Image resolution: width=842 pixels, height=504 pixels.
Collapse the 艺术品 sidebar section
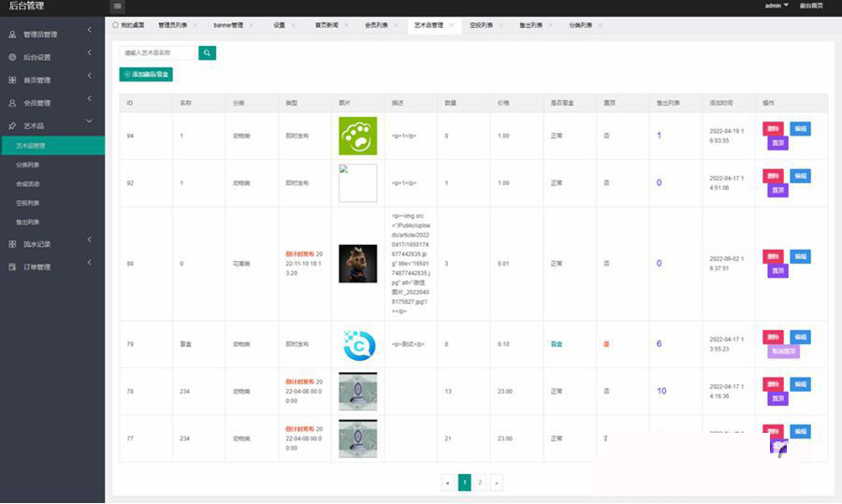tap(89, 122)
